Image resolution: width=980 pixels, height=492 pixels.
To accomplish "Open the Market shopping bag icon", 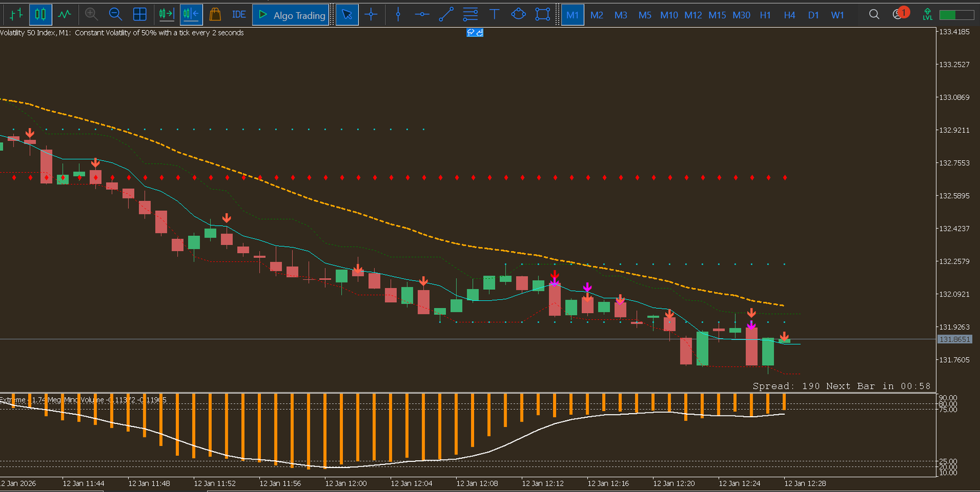I will click(x=214, y=14).
